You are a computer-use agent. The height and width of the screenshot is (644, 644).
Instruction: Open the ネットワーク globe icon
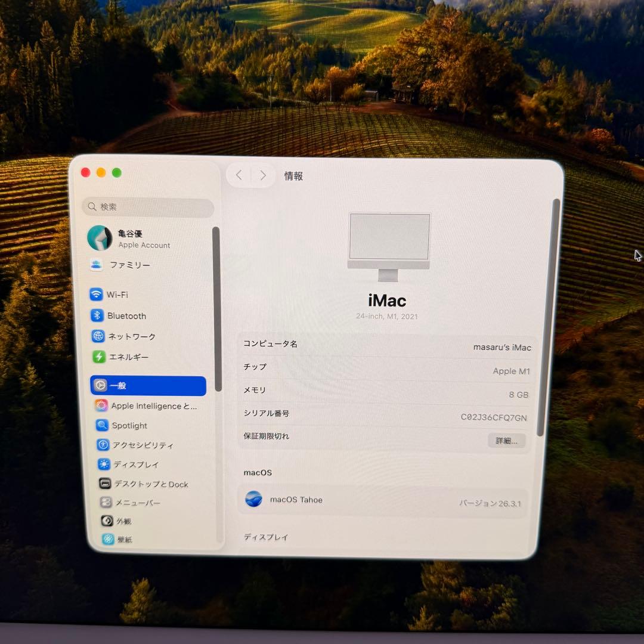pyautogui.click(x=98, y=336)
